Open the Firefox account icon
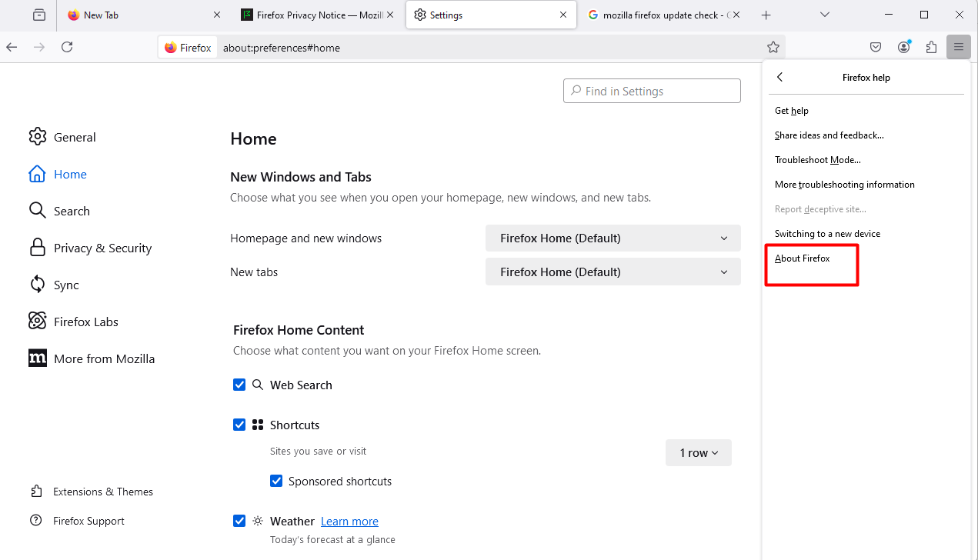 click(903, 47)
